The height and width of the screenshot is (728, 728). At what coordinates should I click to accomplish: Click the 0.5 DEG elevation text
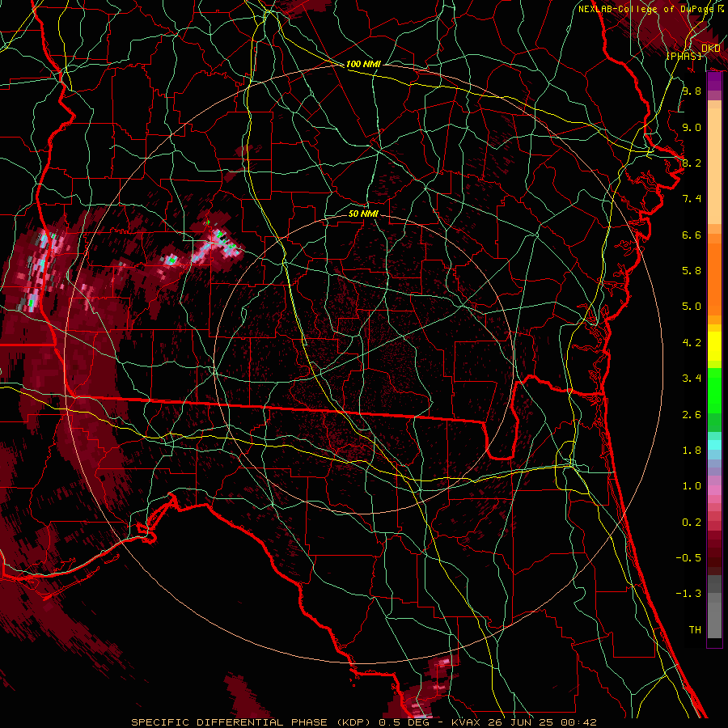(x=402, y=722)
